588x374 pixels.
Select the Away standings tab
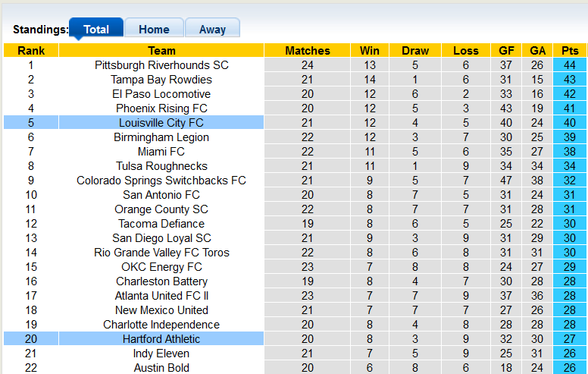point(212,30)
